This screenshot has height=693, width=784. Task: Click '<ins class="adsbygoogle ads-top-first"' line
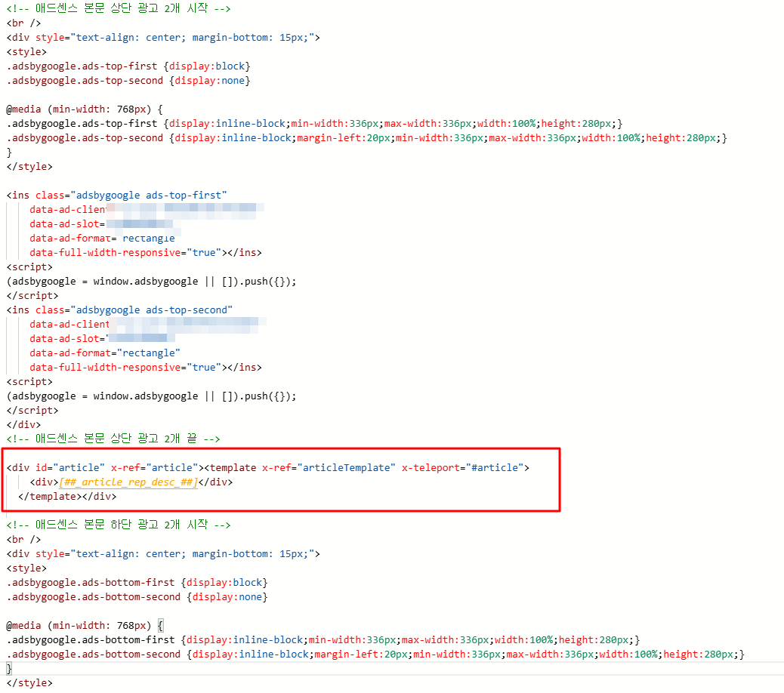click(116, 196)
